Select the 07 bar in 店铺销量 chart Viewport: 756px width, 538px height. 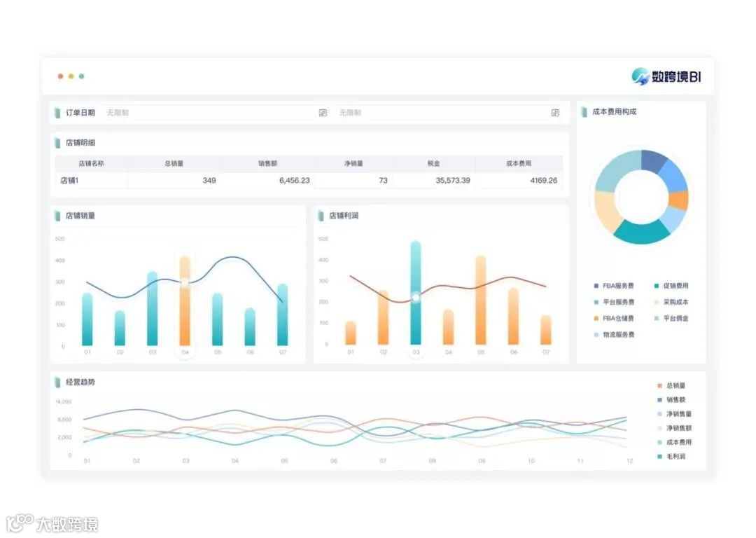(x=283, y=315)
